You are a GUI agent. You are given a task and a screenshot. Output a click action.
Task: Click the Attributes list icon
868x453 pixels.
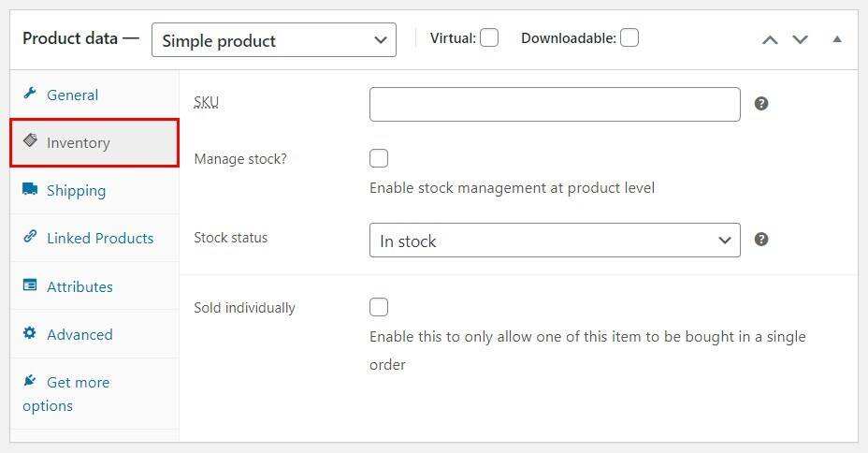tap(30, 285)
